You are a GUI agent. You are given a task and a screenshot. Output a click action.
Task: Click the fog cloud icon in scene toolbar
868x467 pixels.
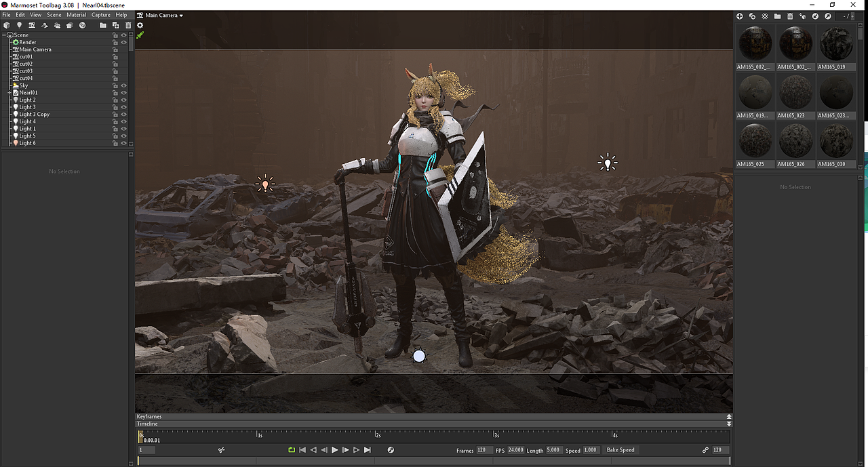57,25
